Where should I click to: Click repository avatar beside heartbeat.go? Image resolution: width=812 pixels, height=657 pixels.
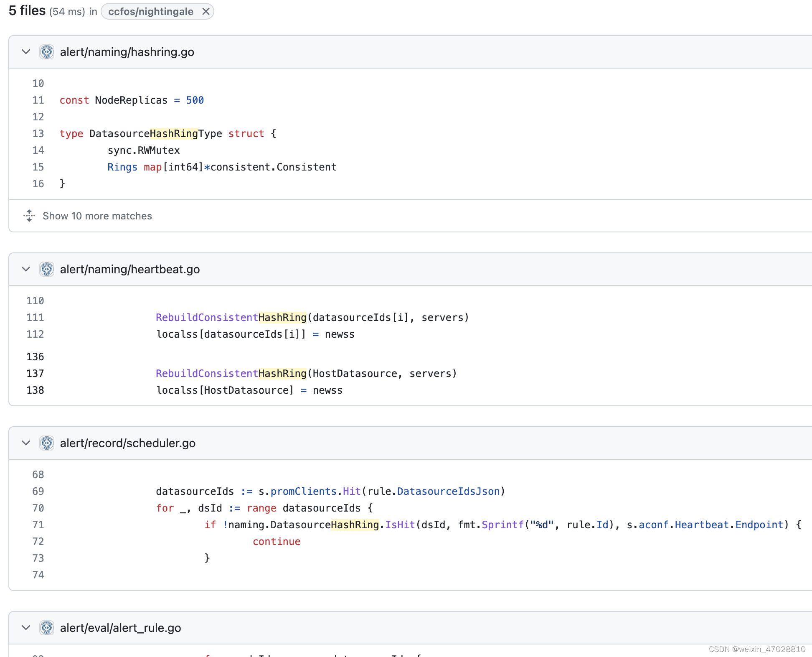(47, 269)
